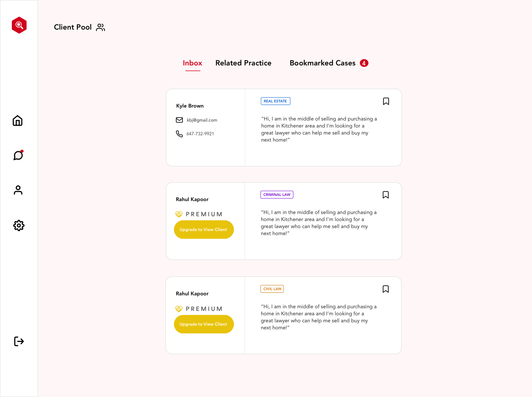This screenshot has height=397, width=532.
Task: Click the phone icon beside 647-732-9921
Action: tap(179, 134)
